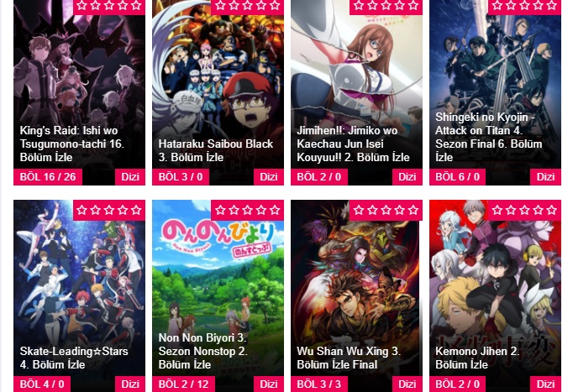Screen dimensions: 573x392
Task: Click star rating on Non Non Biyori card
Action: point(247,210)
